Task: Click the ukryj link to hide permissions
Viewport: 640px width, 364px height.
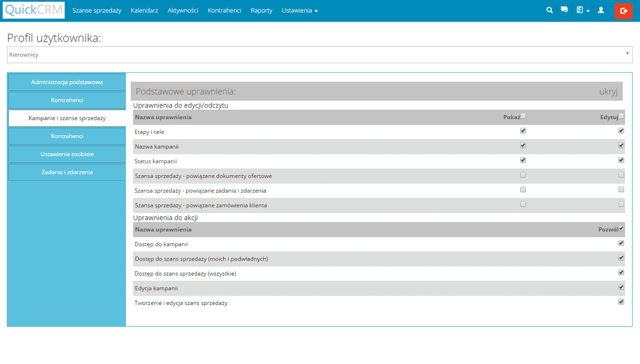Action: [x=608, y=92]
